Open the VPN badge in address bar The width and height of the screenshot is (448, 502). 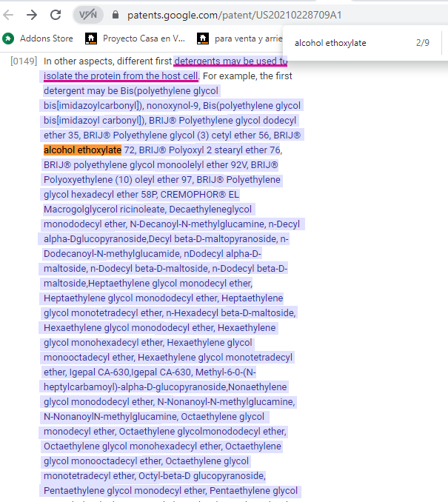tap(88, 15)
